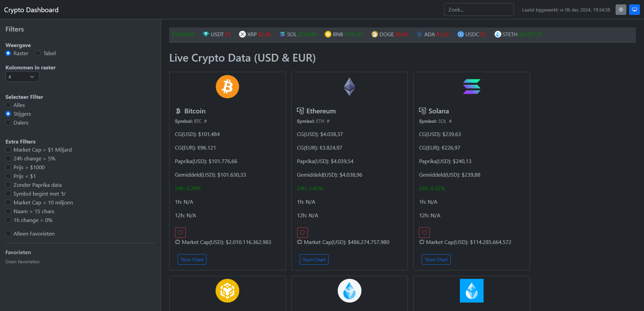
Task: Toggle Symbol begint met 'b' checkbox
Action: pos(8,194)
